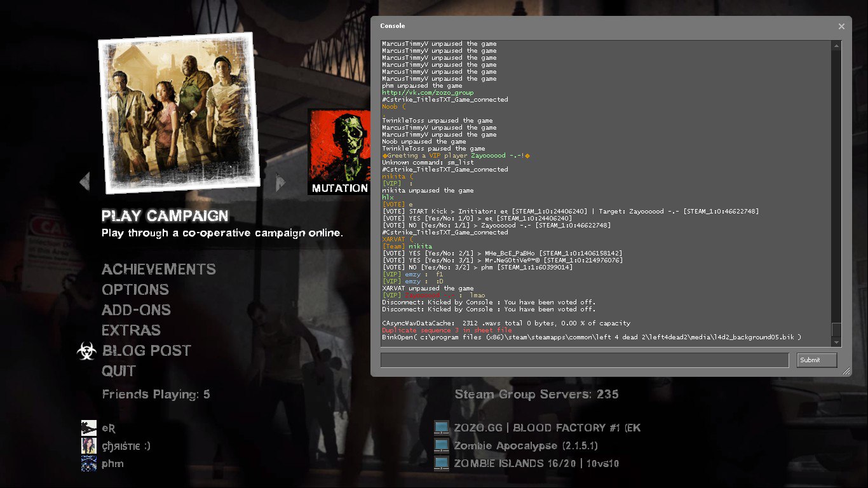Select the Mutation mode thumbnail
Image resolution: width=868 pixels, height=488 pixels.
coord(339,152)
